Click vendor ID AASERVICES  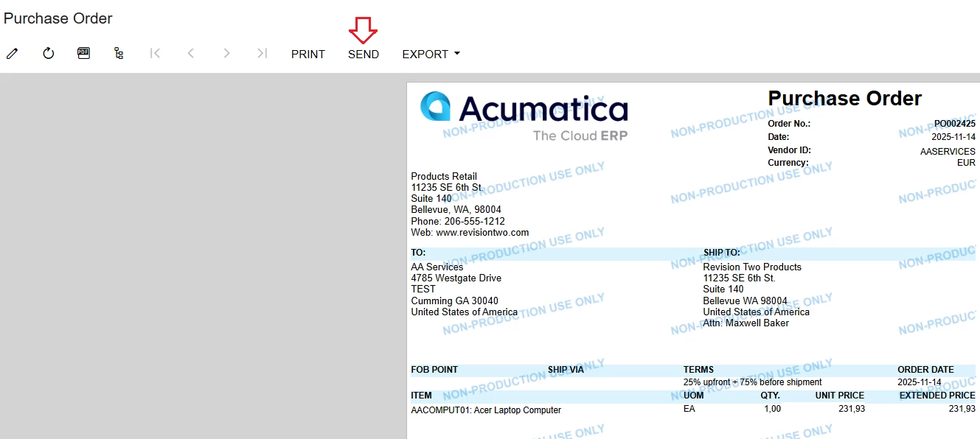(948, 152)
